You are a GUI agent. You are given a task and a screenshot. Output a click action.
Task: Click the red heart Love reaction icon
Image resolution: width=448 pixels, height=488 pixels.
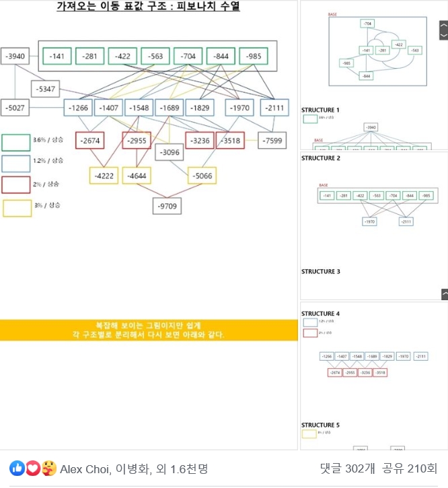[32, 468]
